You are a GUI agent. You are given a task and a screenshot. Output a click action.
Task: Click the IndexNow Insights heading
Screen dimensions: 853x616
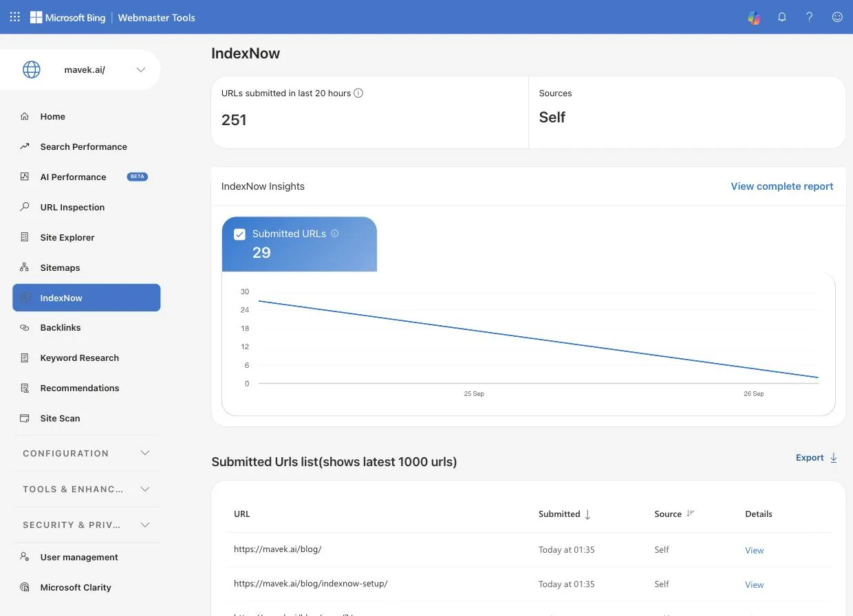(263, 186)
